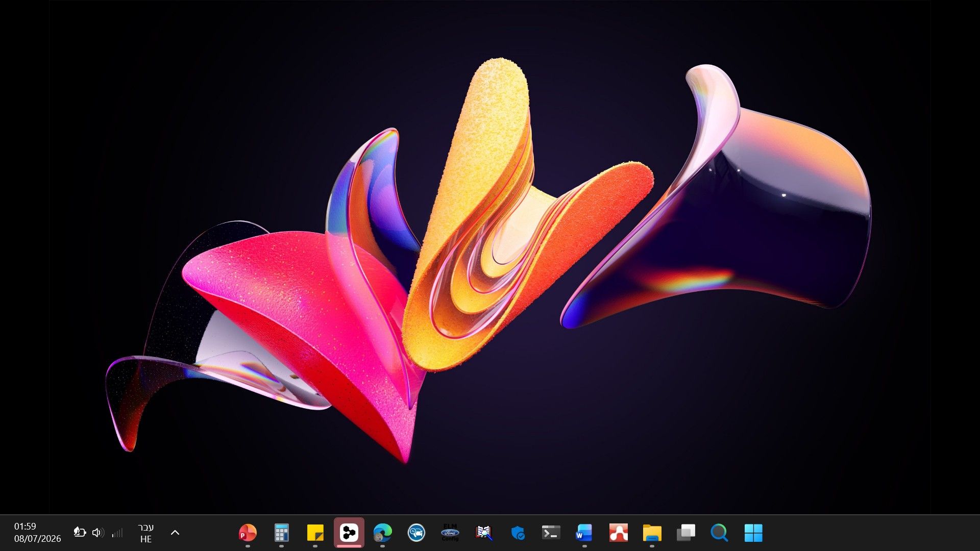This screenshot has height=551, width=980.
Task: Expand hidden system tray icons
Action: coord(175,533)
